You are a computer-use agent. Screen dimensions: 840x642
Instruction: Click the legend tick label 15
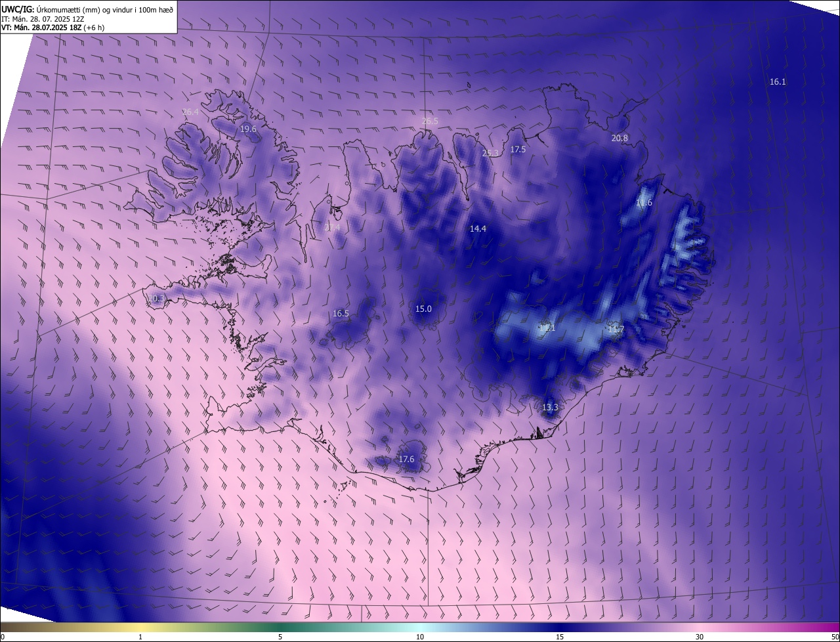560,637
